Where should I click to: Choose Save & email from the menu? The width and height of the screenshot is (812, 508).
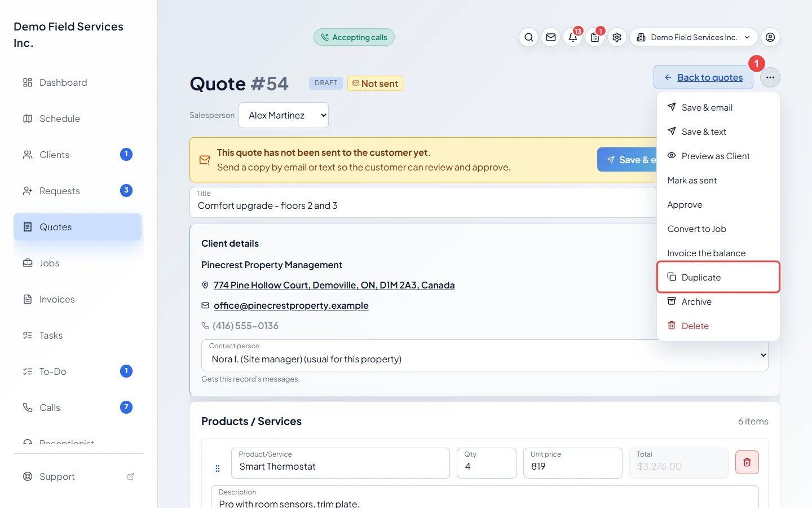718,107
